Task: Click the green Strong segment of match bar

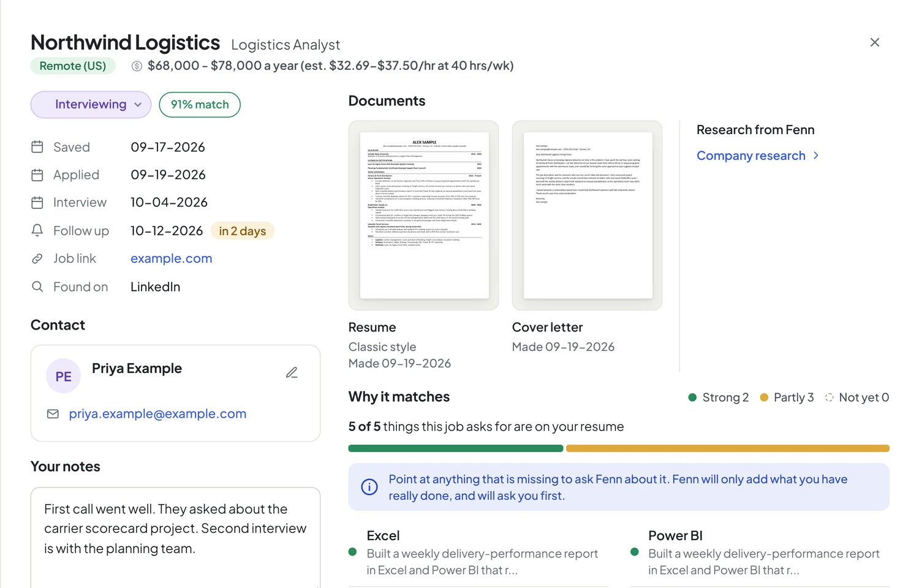Action: coord(456,448)
